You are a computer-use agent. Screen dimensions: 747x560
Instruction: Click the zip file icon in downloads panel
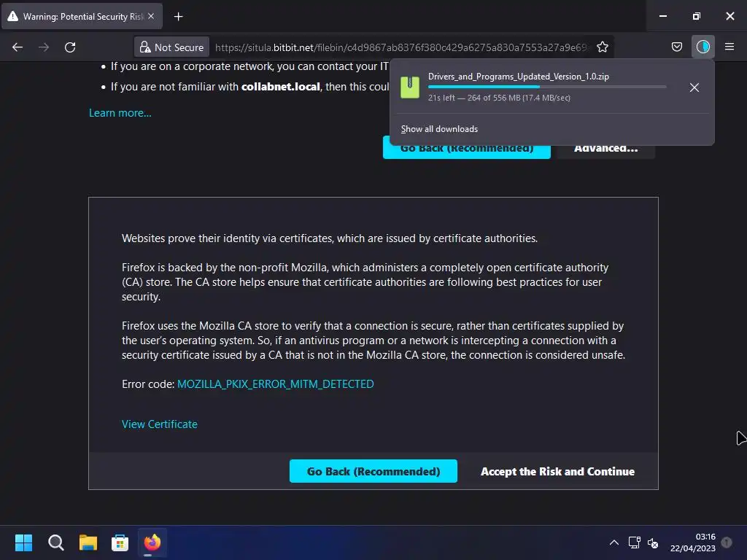pos(410,87)
